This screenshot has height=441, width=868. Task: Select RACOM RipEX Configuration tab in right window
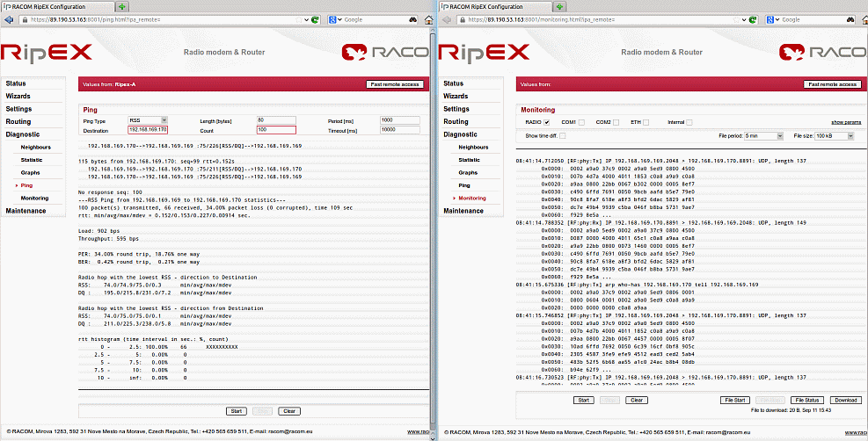click(x=495, y=7)
